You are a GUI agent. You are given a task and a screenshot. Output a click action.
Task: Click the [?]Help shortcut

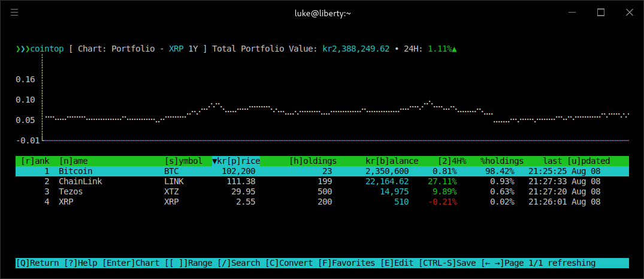(x=81, y=263)
